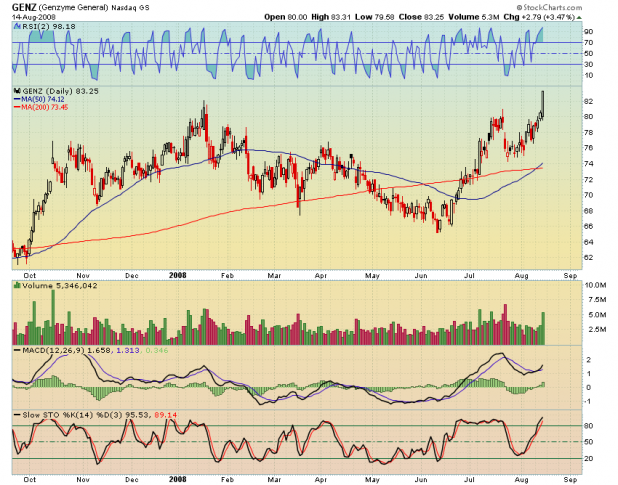Click the 82 price axis label
Screen dimensions: 618x485
(x=588, y=101)
